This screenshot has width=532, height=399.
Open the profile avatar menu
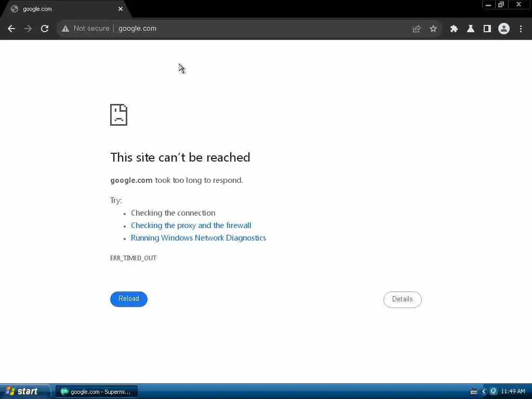504,29
